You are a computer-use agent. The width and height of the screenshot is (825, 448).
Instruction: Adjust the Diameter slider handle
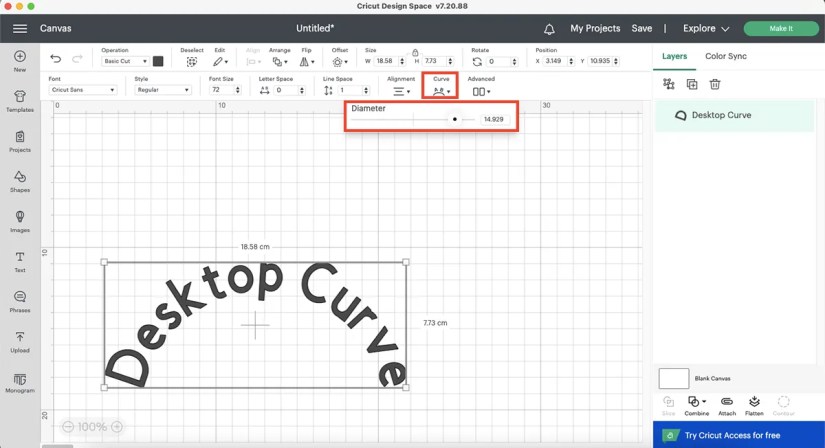[x=455, y=120]
